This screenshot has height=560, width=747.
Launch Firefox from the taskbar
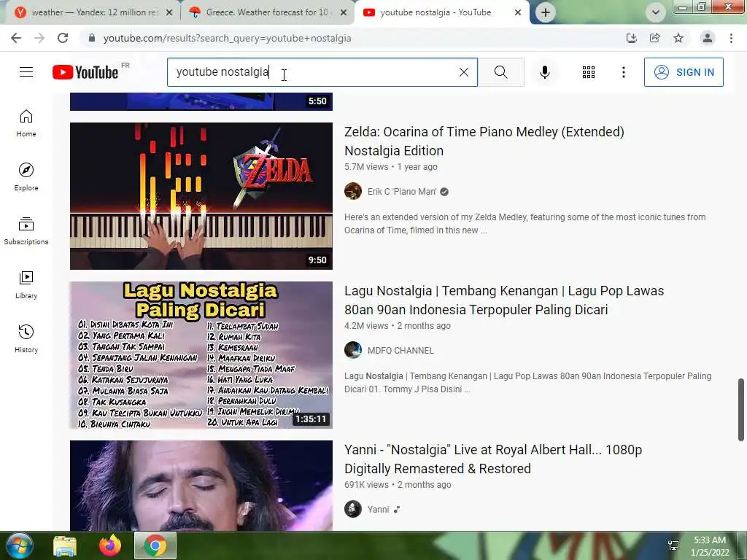tap(110, 545)
